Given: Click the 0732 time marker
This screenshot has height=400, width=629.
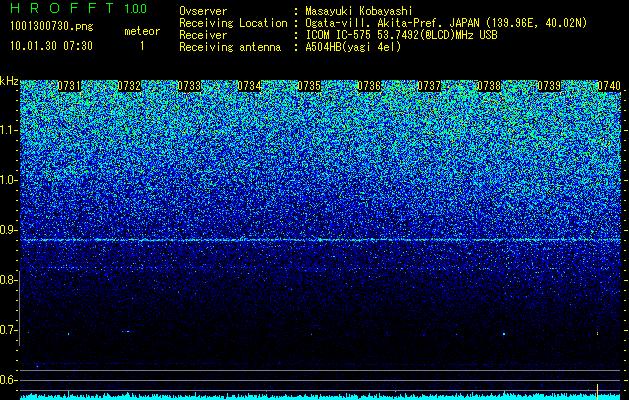Looking at the screenshot, I should (129, 86).
